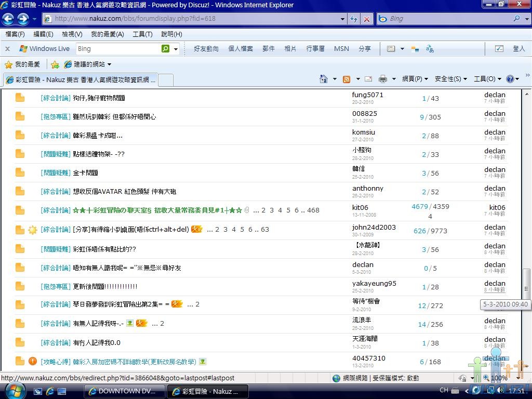532x399 pixels.
Task: Open the 彩虹冒險の聊天室 thread
Action: point(157,210)
